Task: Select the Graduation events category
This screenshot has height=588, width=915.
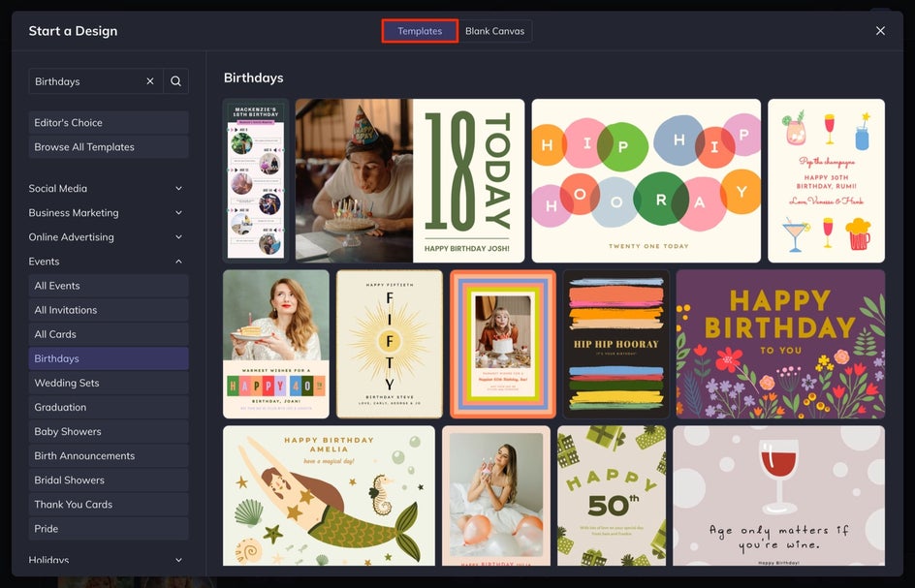Action: (x=108, y=408)
